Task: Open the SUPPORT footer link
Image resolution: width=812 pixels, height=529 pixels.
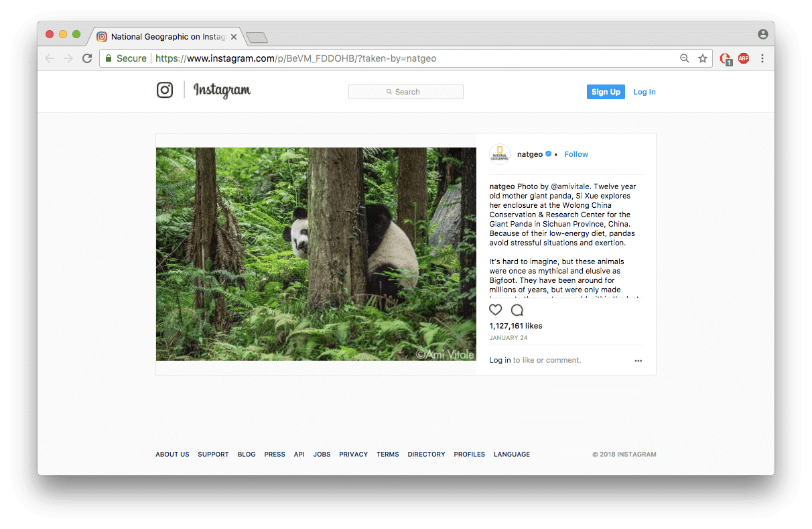Action: coord(213,455)
